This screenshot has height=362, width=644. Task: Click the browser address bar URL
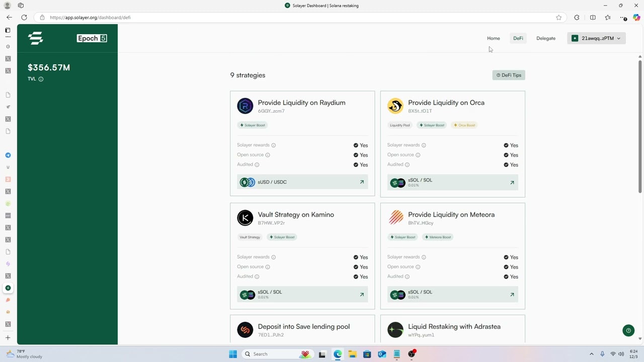tap(90, 18)
